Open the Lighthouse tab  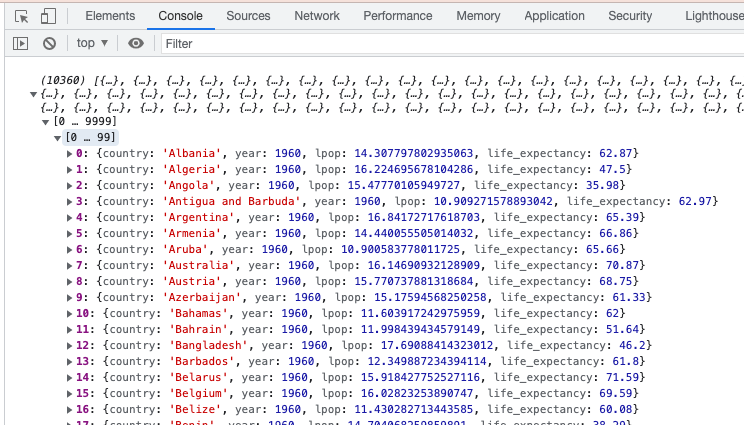[x=714, y=16]
